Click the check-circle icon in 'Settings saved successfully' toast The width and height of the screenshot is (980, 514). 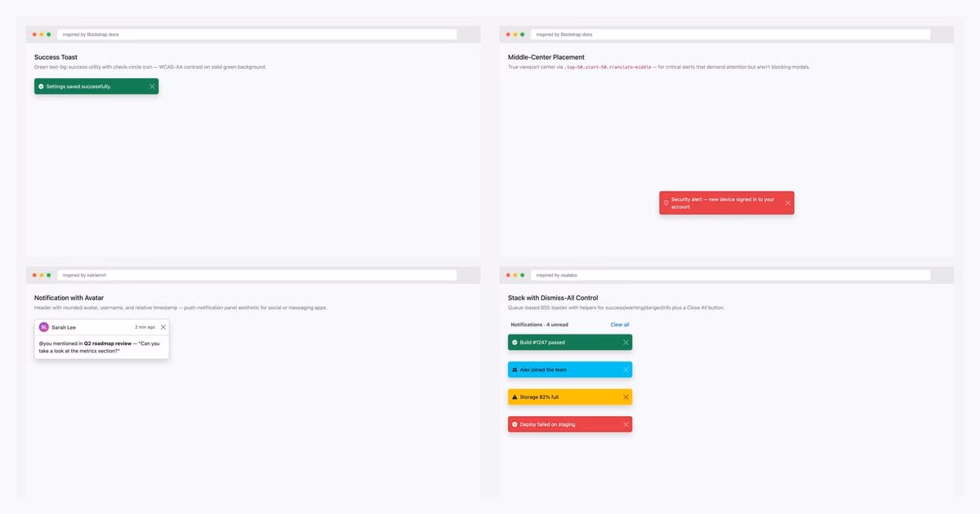pos(41,86)
